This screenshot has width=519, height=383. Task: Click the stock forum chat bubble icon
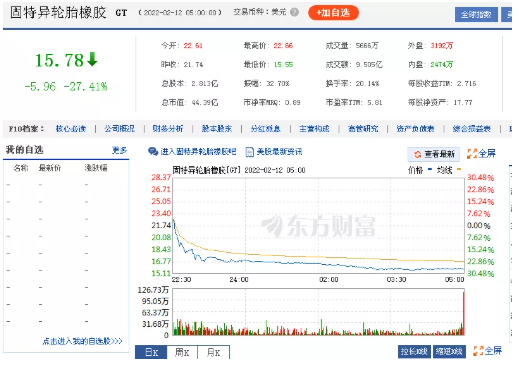[153, 152]
